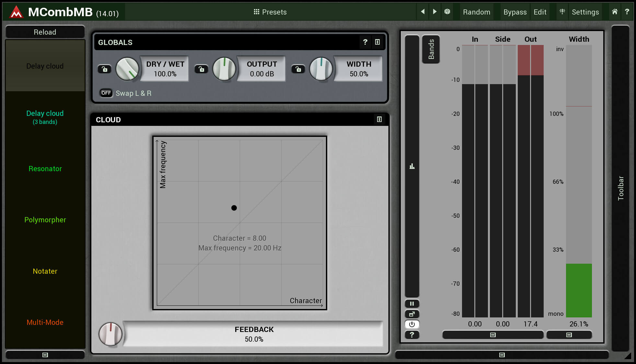The image size is (636, 364).
Task: Click the resize corner grip icon
Action: 628,356
